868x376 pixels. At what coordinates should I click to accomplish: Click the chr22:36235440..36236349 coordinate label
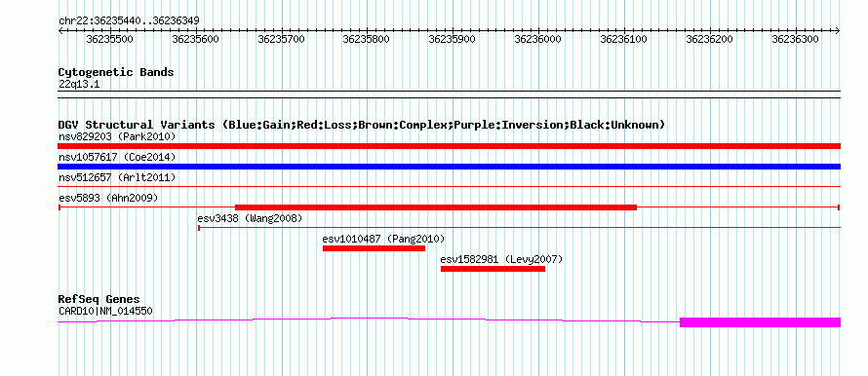[129, 20]
